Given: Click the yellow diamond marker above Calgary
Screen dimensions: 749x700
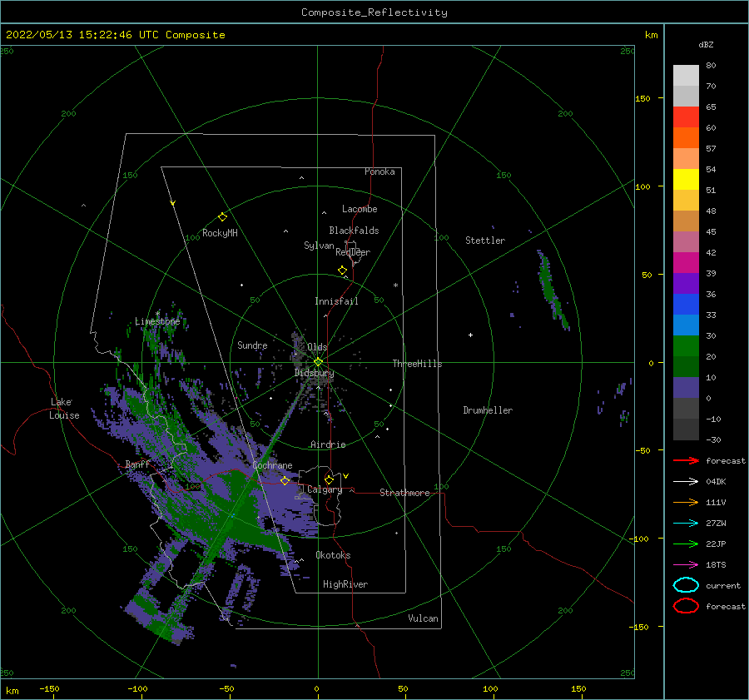Looking at the screenshot, I should click(x=329, y=479).
